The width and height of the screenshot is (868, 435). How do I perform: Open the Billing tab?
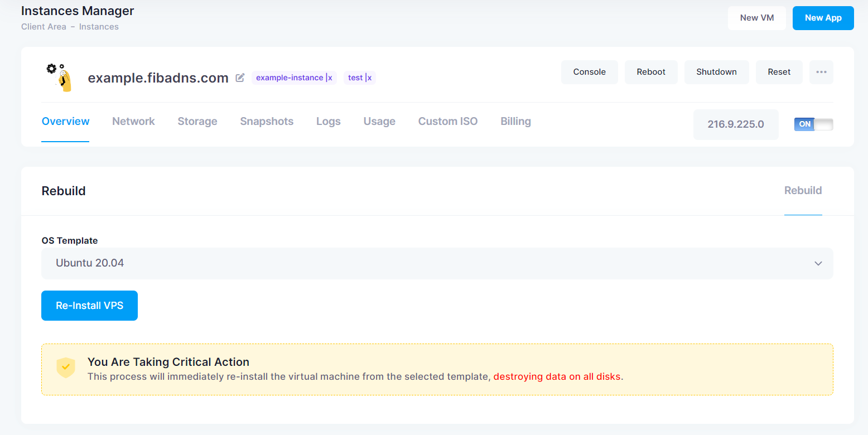[x=515, y=122]
